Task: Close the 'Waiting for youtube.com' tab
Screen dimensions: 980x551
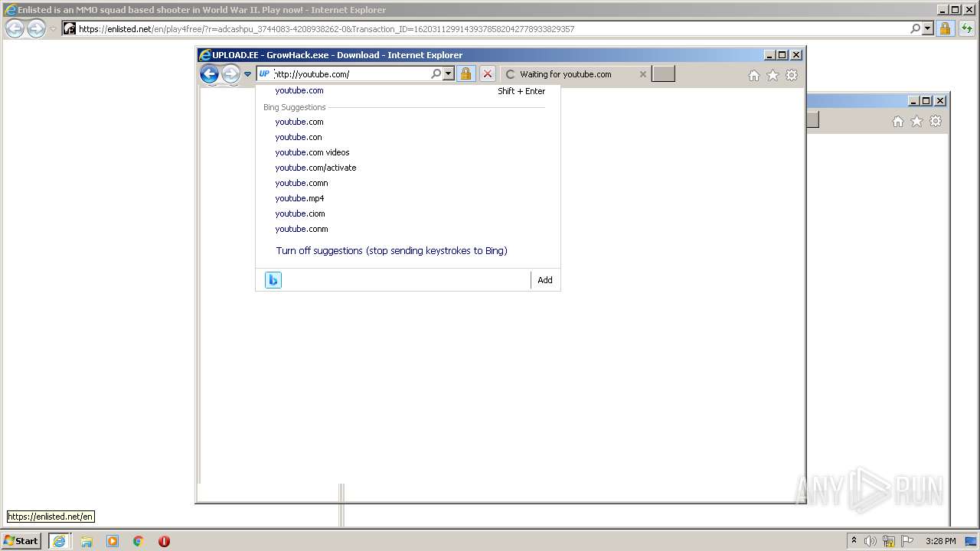Action: coord(642,74)
